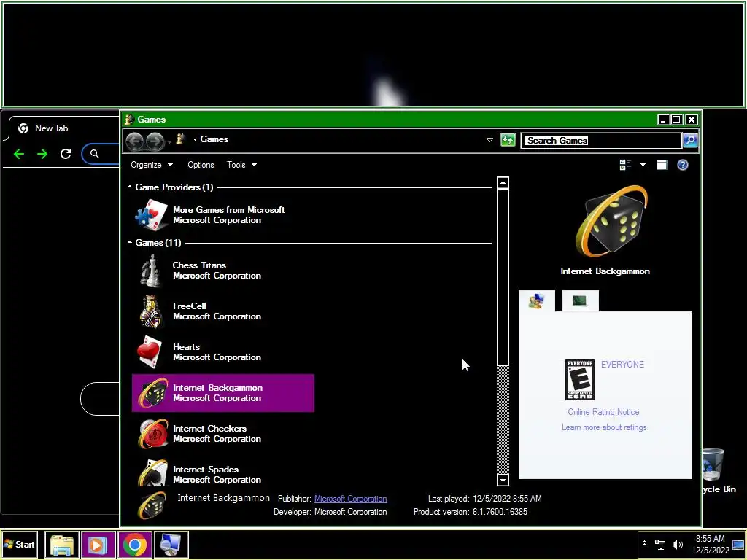Open Help with the question mark icon
Screen dimensions: 747x560
[x=682, y=165]
